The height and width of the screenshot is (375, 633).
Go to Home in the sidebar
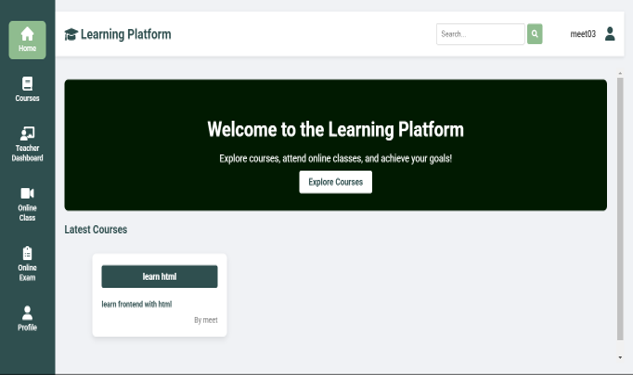pyautogui.click(x=27, y=40)
